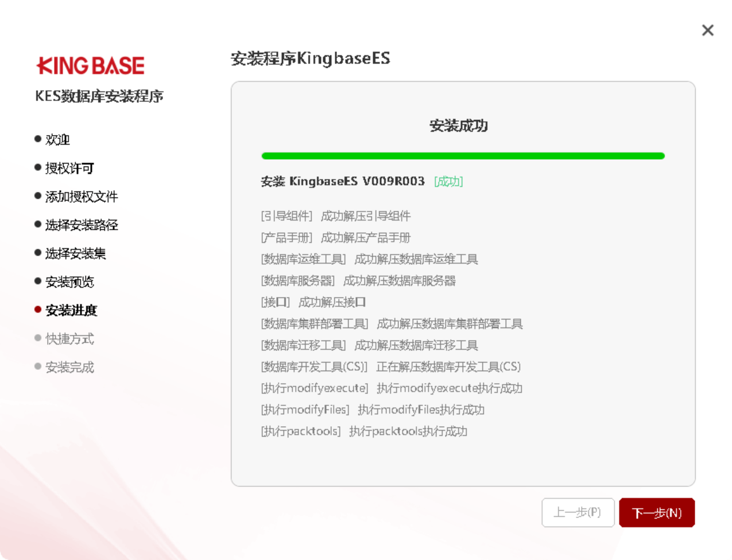Select the 选择安装路径 step
This screenshot has height=560, width=732.
[x=82, y=225]
